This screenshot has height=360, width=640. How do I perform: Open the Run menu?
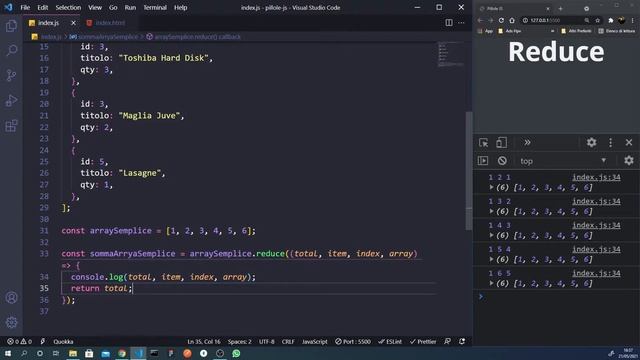point(130,7)
